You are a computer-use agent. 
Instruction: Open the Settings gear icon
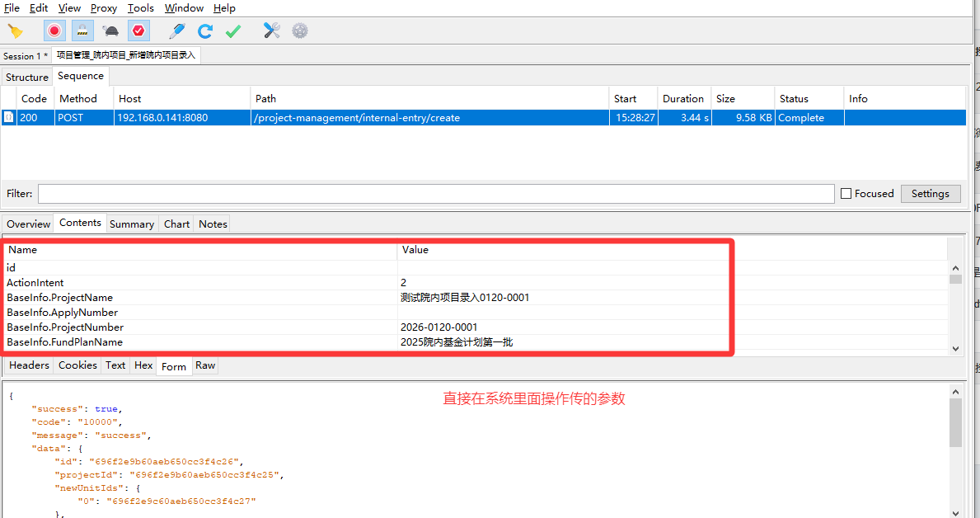(300, 31)
